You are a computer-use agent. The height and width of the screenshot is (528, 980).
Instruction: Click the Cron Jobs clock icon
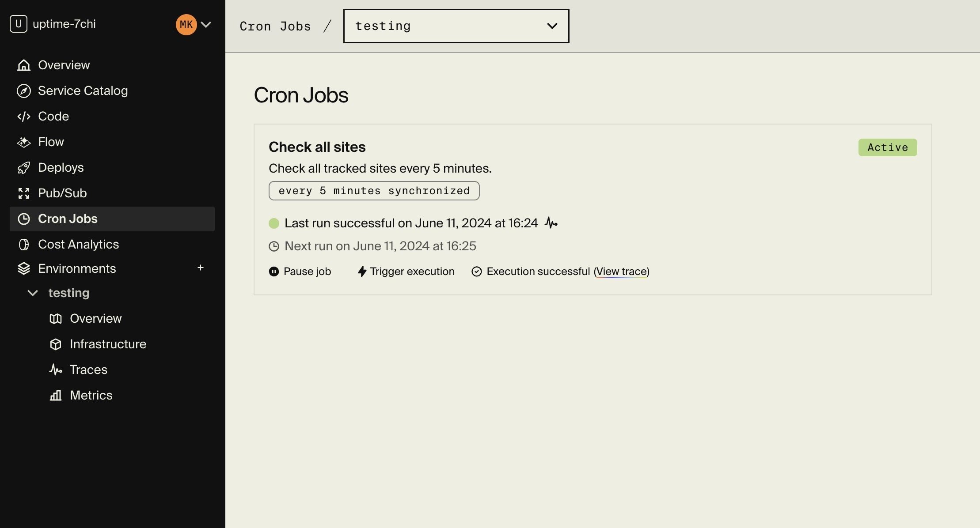[24, 219]
